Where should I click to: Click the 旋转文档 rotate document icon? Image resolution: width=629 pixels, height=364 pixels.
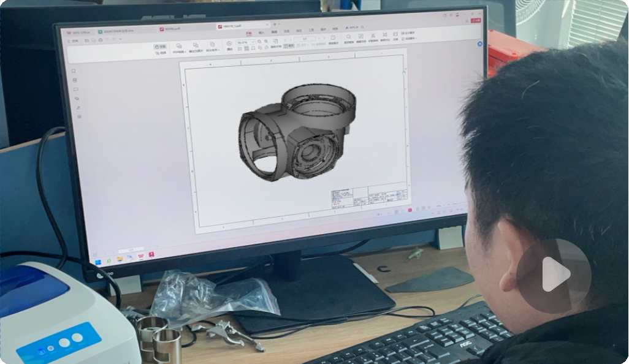pyautogui.click(x=276, y=44)
